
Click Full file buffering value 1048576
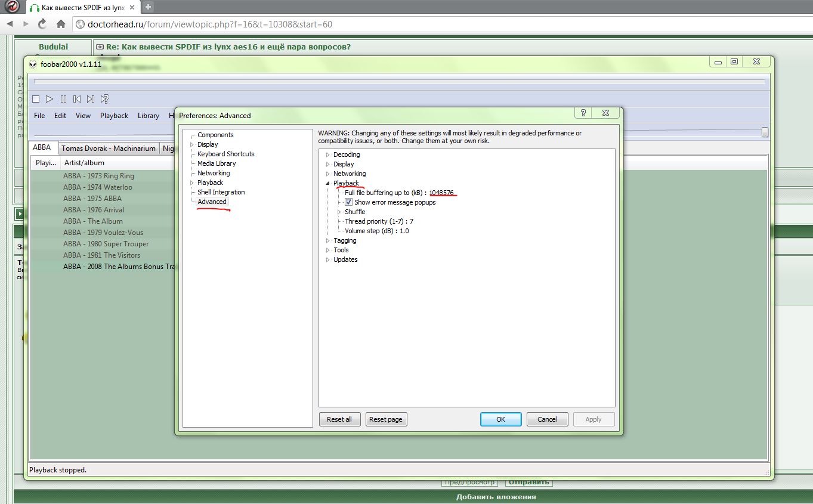(441, 193)
